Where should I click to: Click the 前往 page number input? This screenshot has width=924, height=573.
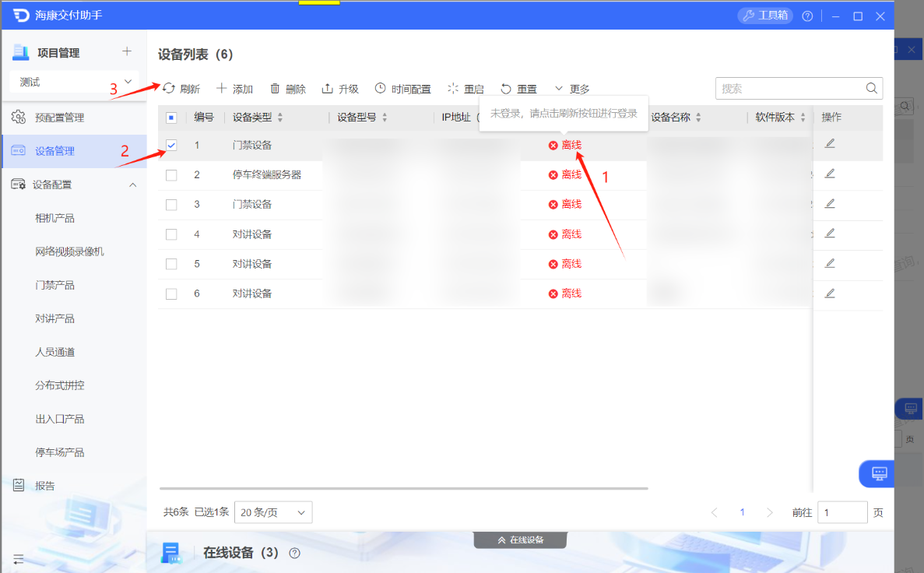[x=843, y=512]
